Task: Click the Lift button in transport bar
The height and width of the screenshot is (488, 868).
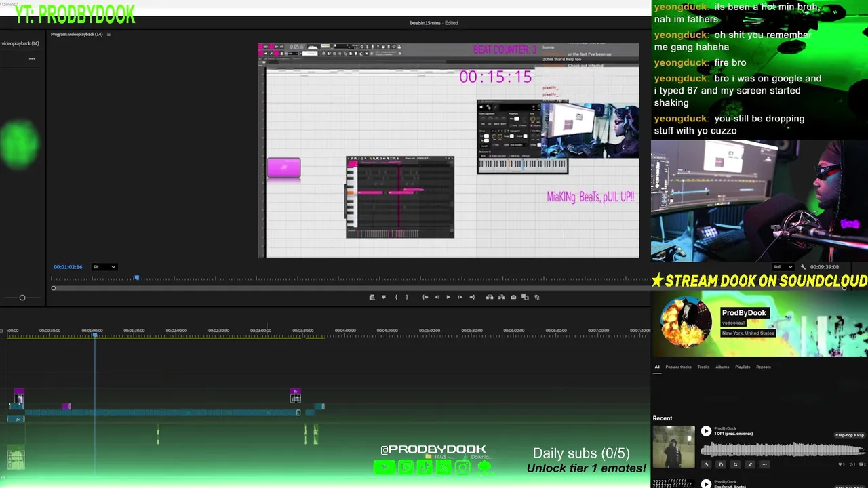Action: [x=490, y=297]
